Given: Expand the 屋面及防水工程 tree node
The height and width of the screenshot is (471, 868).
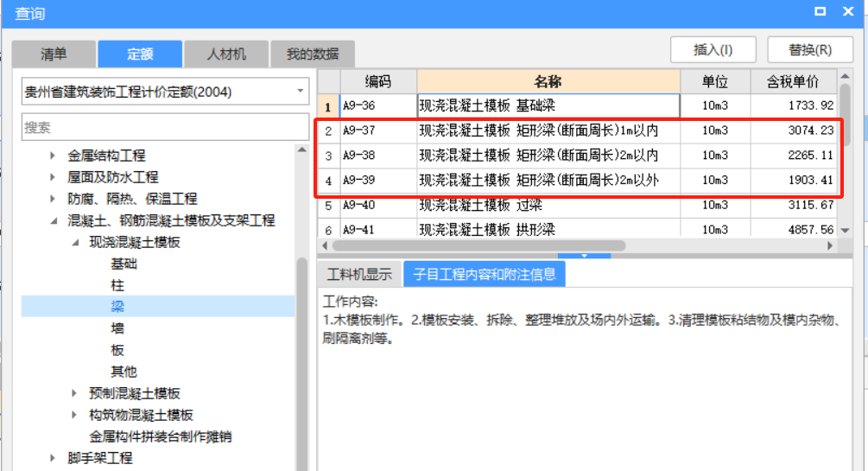Looking at the screenshot, I should pyautogui.click(x=53, y=177).
